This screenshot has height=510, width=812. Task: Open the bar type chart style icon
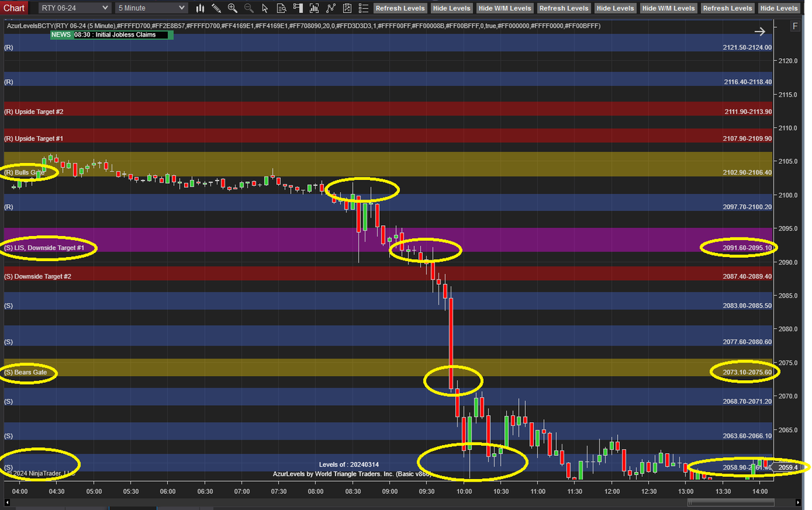[200, 8]
